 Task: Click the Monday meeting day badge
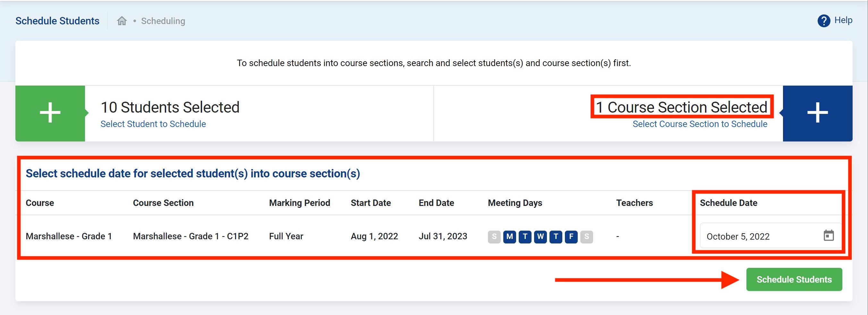pos(509,236)
